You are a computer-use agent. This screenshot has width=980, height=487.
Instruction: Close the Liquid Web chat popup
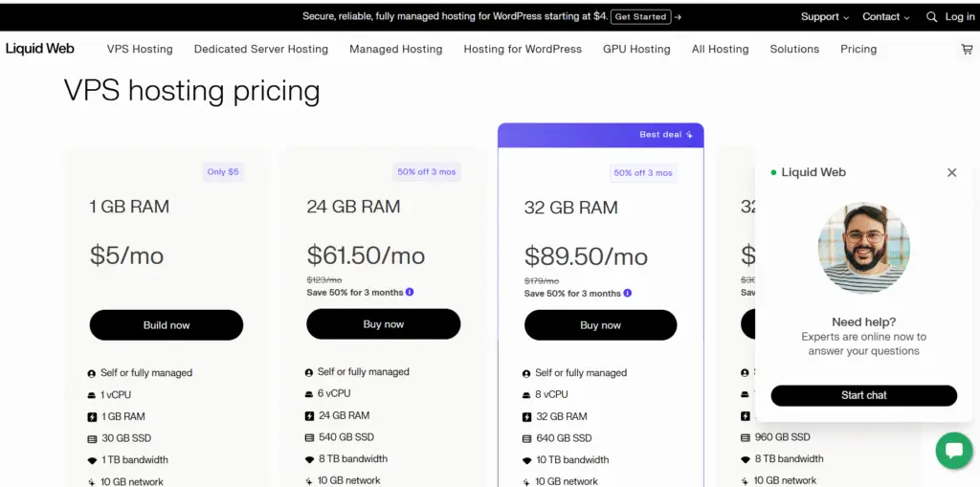(x=951, y=173)
